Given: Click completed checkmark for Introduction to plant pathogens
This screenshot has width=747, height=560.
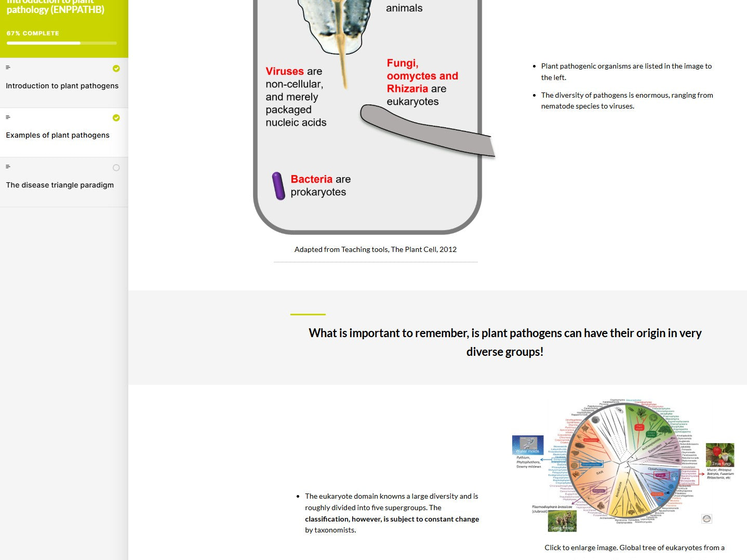Looking at the screenshot, I should click(x=116, y=69).
